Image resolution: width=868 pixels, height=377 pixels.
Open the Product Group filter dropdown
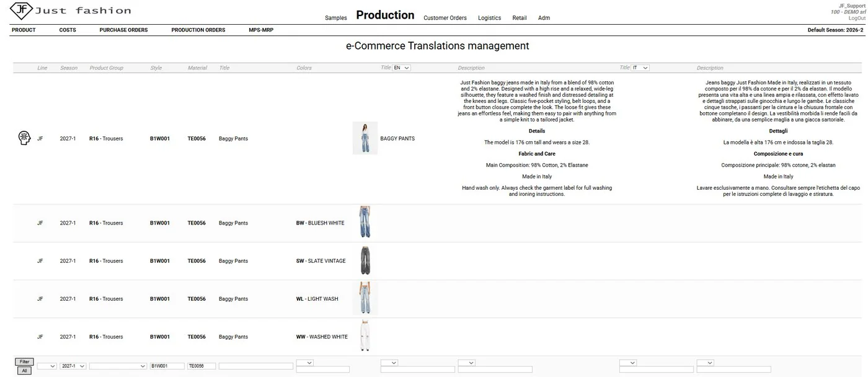[x=118, y=366]
